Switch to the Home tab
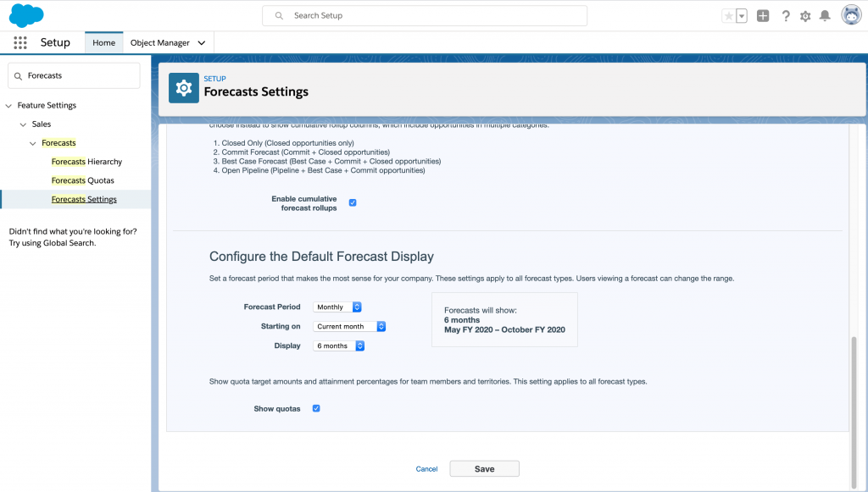 click(x=103, y=42)
